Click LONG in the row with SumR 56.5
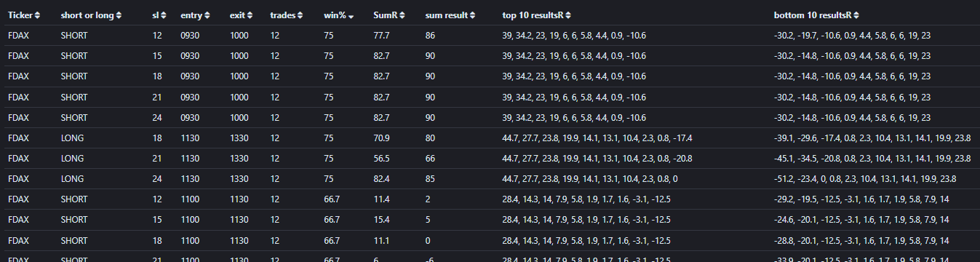The image size is (980, 262). tap(72, 158)
